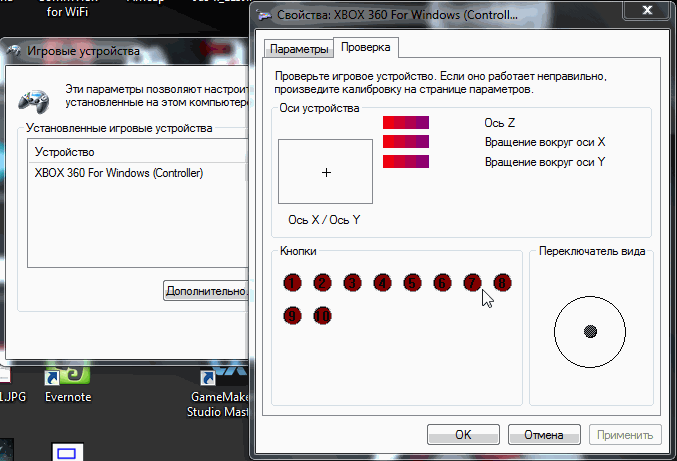Click button indicator 1
Screen dimensions: 677x461
point(292,283)
